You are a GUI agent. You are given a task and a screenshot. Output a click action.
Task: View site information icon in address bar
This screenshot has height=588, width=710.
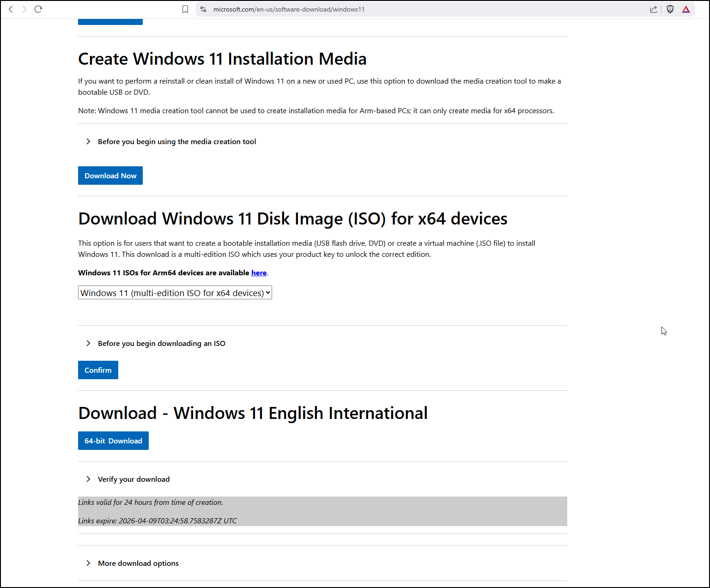click(x=203, y=9)
